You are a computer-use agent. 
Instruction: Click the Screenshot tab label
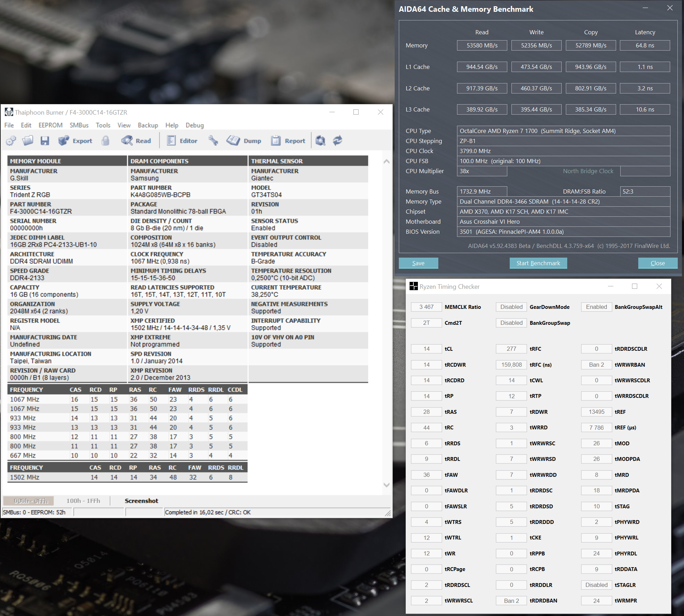141,501
